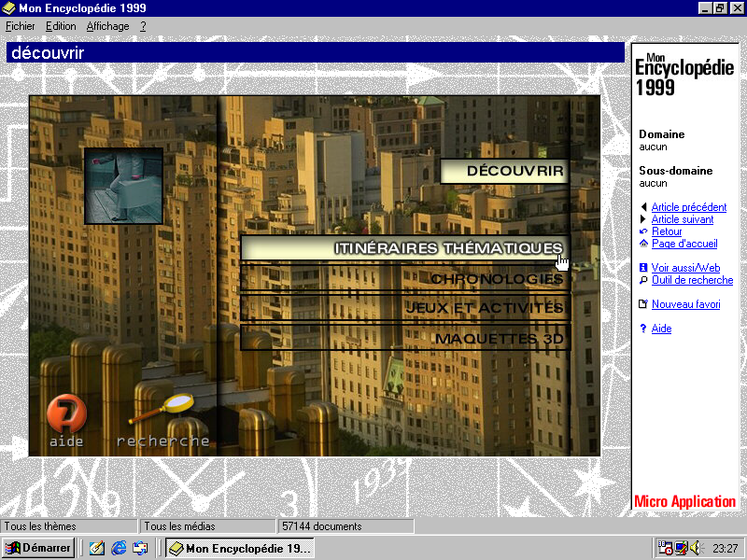Select ITINÉRAIRES THÉMATIQUES
747x560 pixels.
[x=405, y=247]
